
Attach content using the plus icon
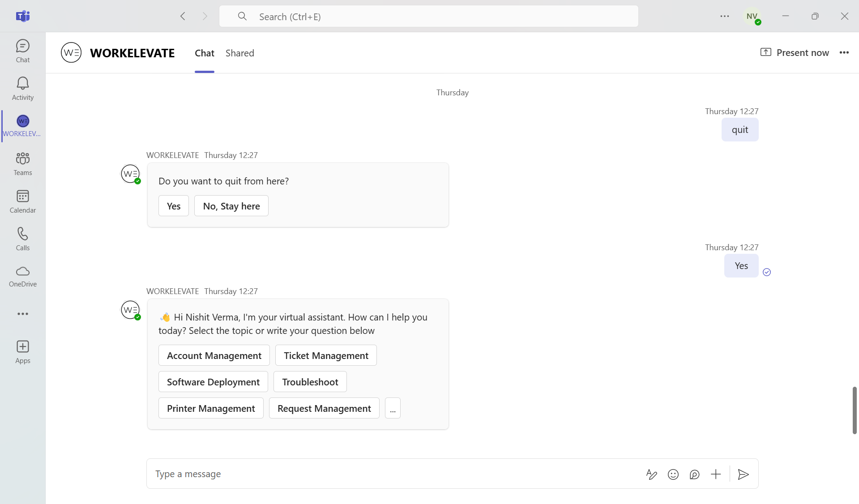[x=715, y=474]
